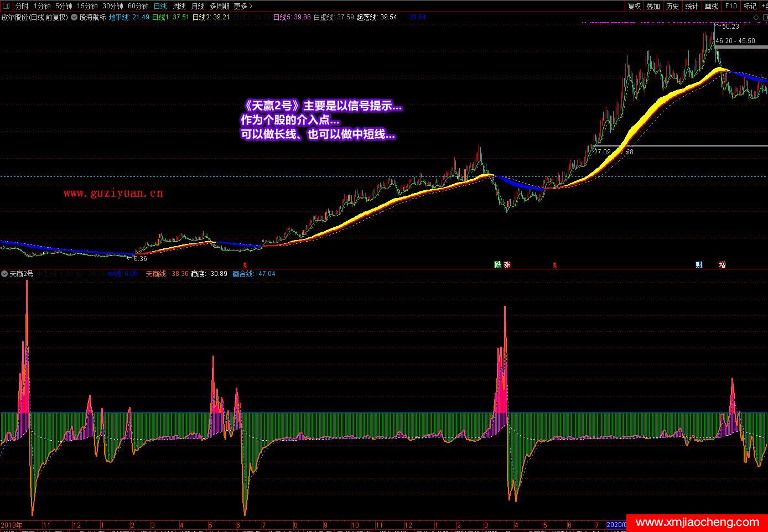Toggle the 标记 marker option
This screenshot has width=768, height=532.
(750, 6)
